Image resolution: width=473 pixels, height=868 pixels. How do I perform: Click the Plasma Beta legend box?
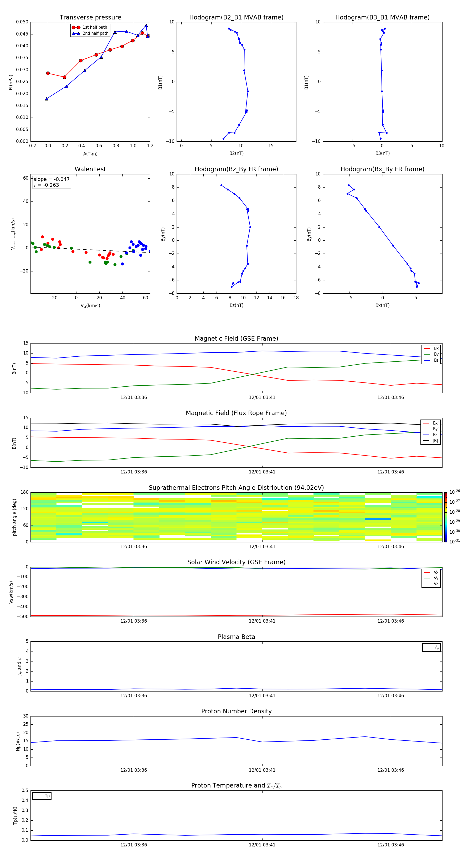(431, 647)
